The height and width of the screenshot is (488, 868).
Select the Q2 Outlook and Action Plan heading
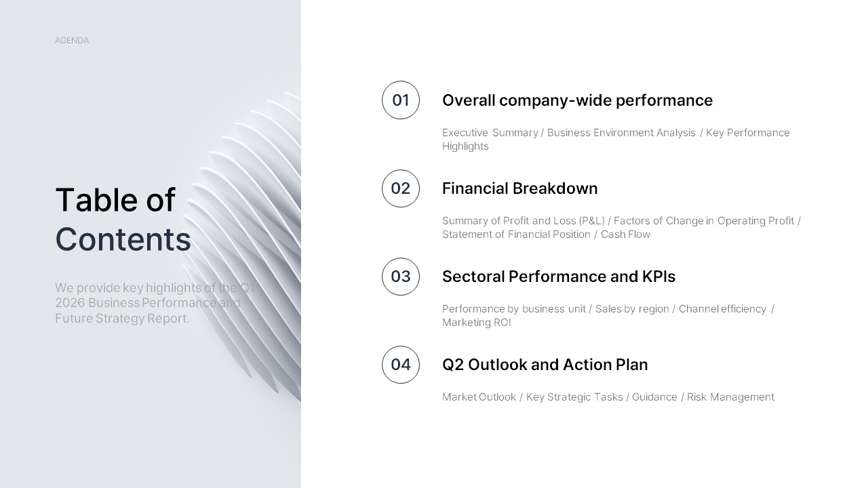(x=545, y=365)
